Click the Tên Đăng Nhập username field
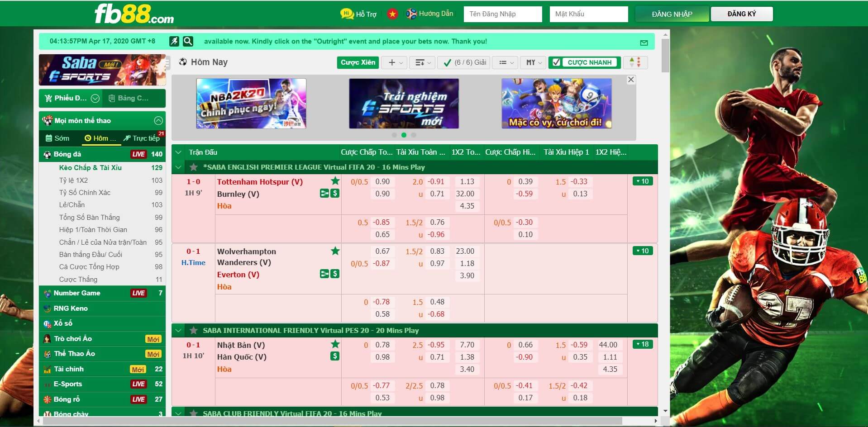The height and width of the screenshot is (427, 868). click(x=502, y=14)
